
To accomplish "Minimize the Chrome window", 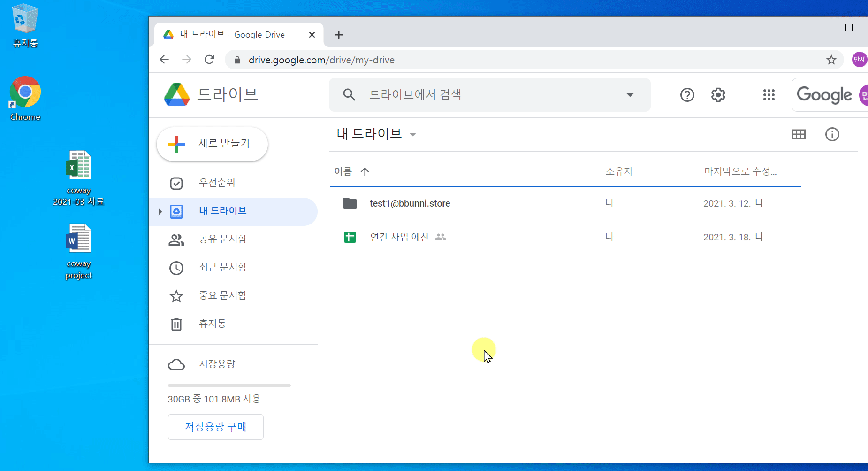I will (817, 27).
